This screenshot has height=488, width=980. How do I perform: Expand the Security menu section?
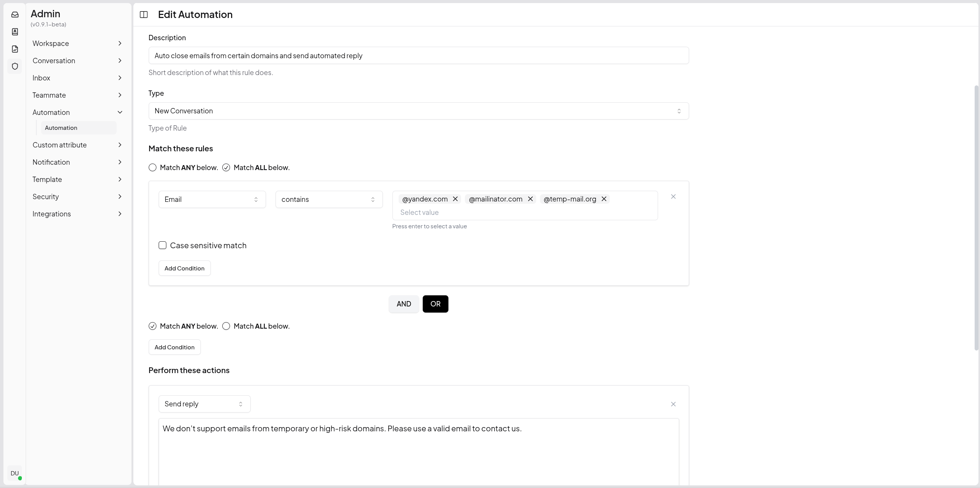[77, 197]
